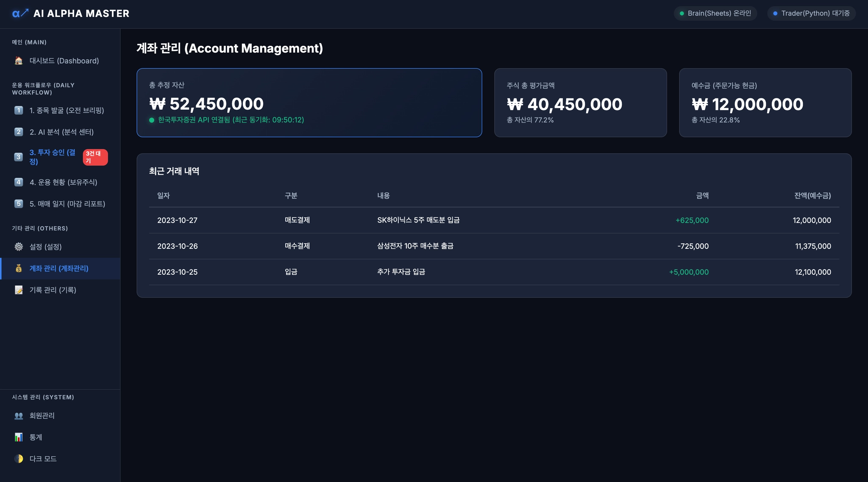Click the AI Alpha Master logo icon
The width and height of the screenshot is (868, 482).
pos(20,14)
